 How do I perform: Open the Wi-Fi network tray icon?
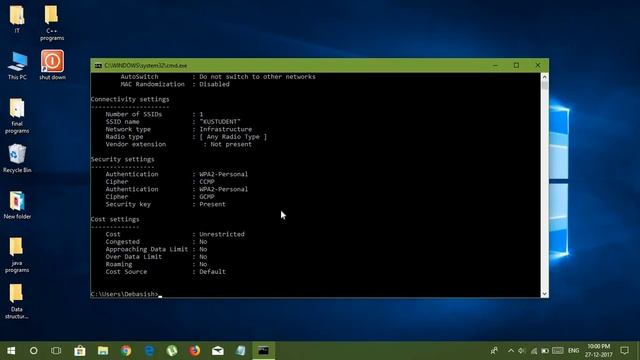pyautogui.click(x=533, y=351)
